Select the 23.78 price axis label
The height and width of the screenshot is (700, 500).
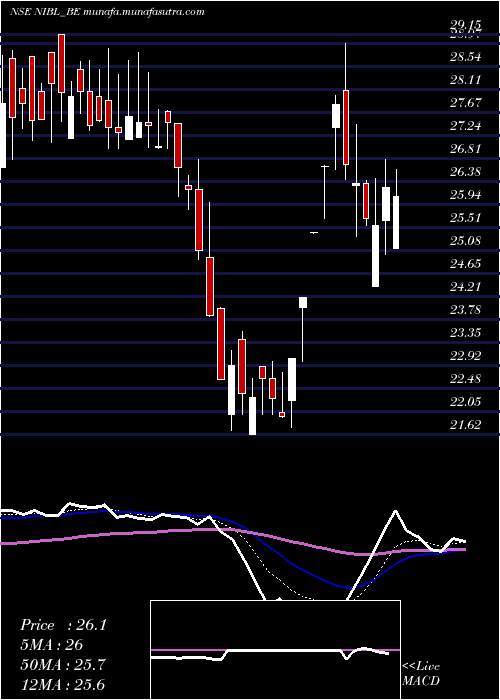(x=467, y=309)
